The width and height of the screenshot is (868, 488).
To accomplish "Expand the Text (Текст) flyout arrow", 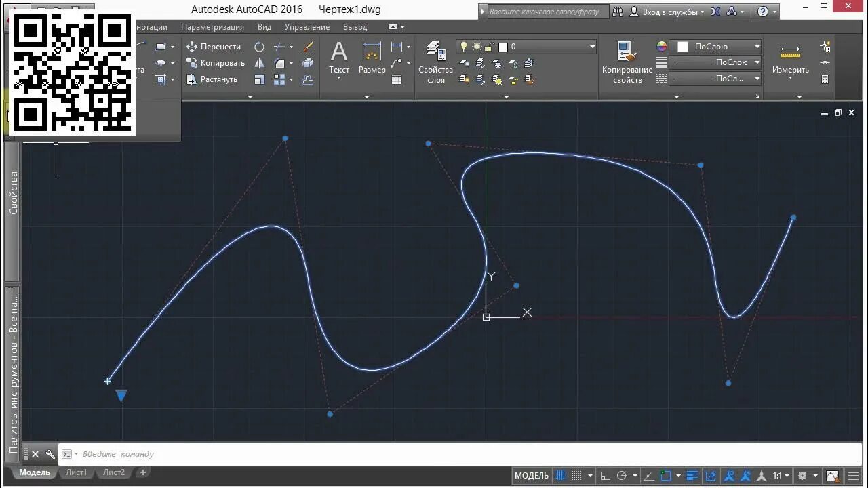I will point(339,78).
